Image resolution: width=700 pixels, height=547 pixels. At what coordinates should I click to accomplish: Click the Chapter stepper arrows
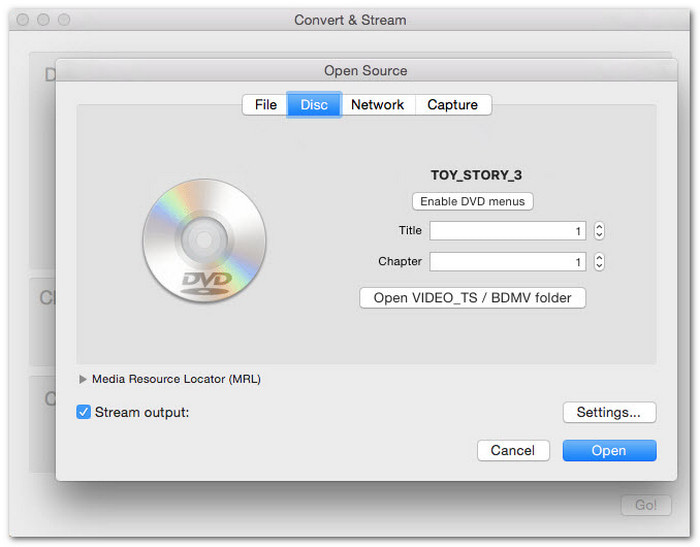coord(599,262)
